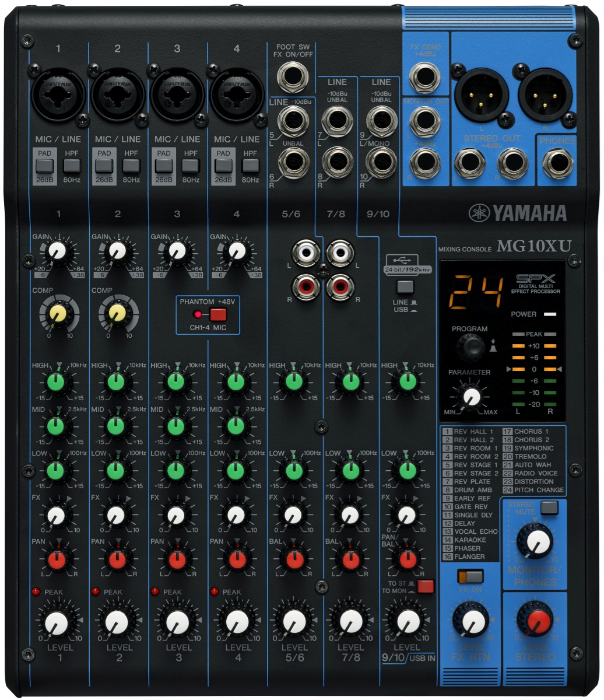604x700 pixels.
Task: Select the LINE 6 R input jack
Action: pos(294,162)
